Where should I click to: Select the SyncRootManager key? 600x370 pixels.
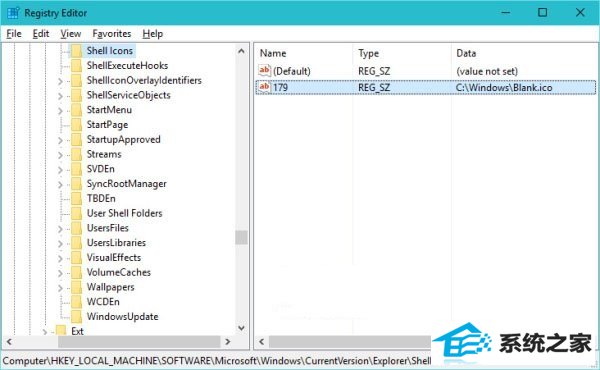click(x=127, y=184)
